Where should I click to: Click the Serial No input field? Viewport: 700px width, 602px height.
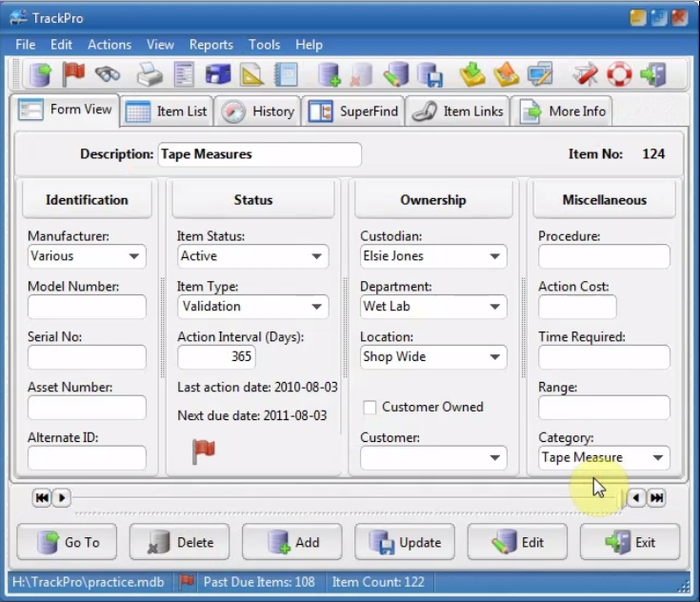[87, 357]
